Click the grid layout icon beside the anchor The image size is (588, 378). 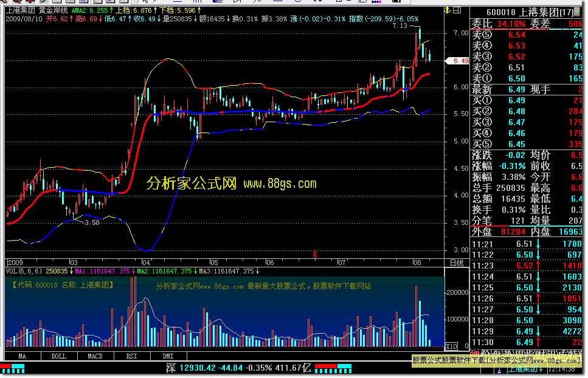457,10
